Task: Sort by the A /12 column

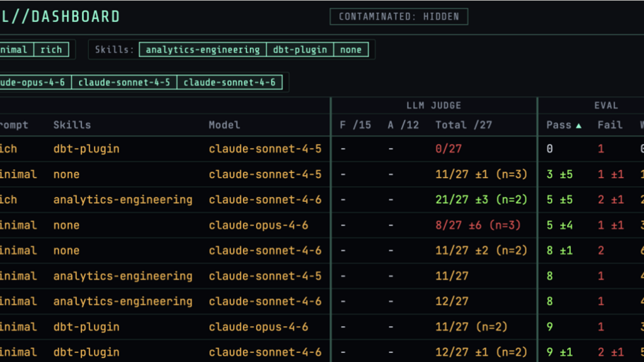Action: 403,125
